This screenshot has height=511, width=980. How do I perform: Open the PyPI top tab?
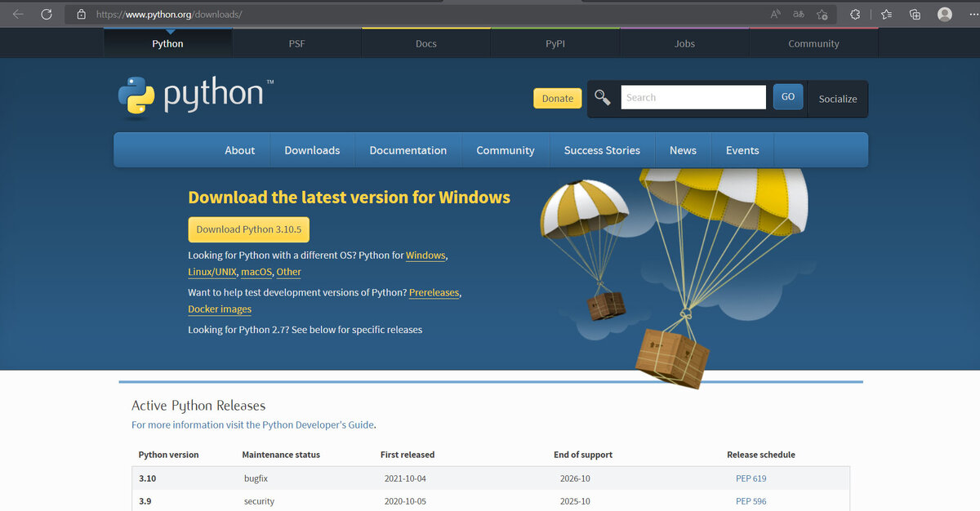pyautogui.click(x=555, y=43)
